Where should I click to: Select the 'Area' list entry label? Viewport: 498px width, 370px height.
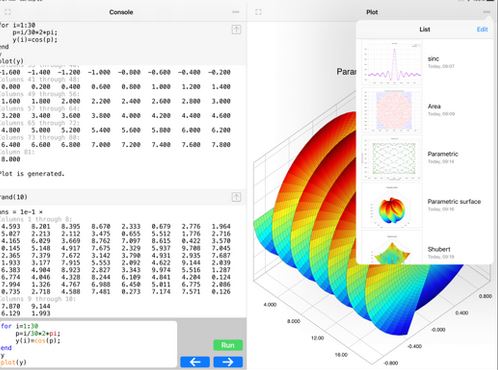[434, 106]
